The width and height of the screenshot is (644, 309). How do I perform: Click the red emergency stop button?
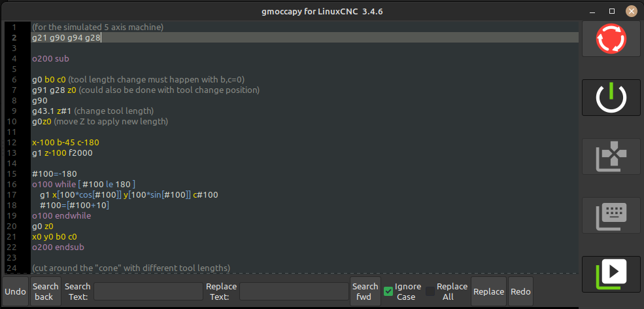pos(611,39)
